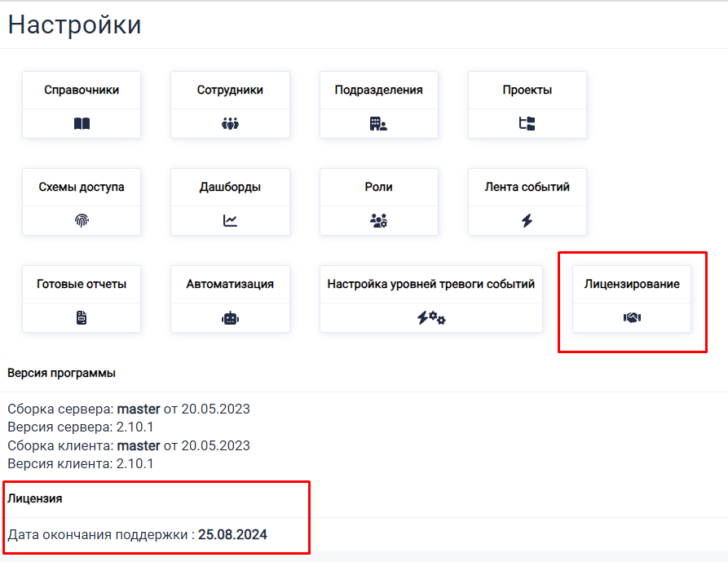
Task: Open the Готовые отчеты section
Action: 81,283
